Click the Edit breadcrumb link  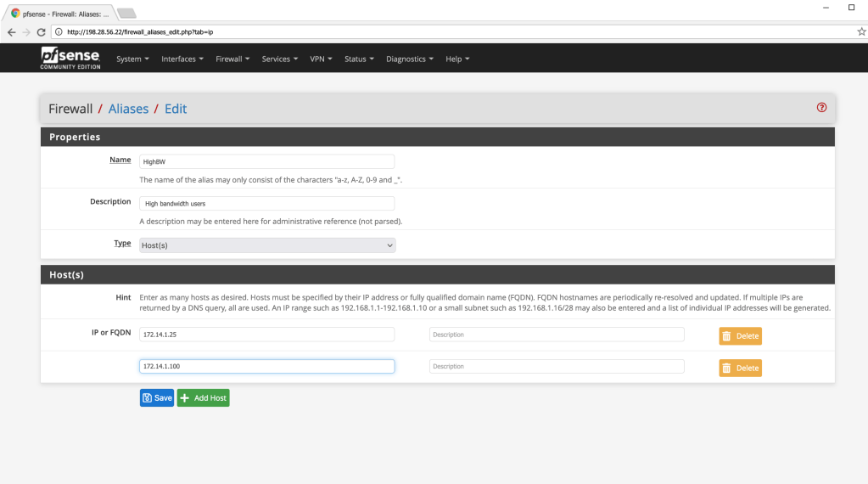[x=176, y=109]
